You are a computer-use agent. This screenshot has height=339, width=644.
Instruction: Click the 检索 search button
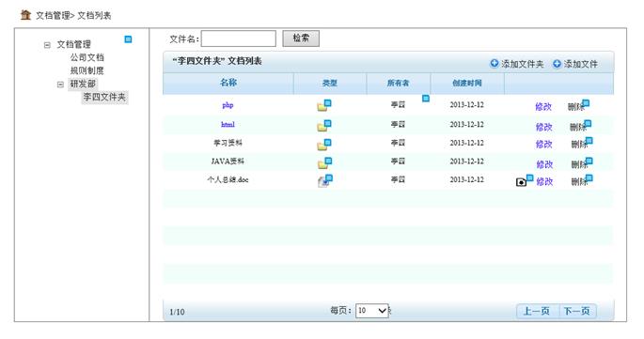pos(301,39)
